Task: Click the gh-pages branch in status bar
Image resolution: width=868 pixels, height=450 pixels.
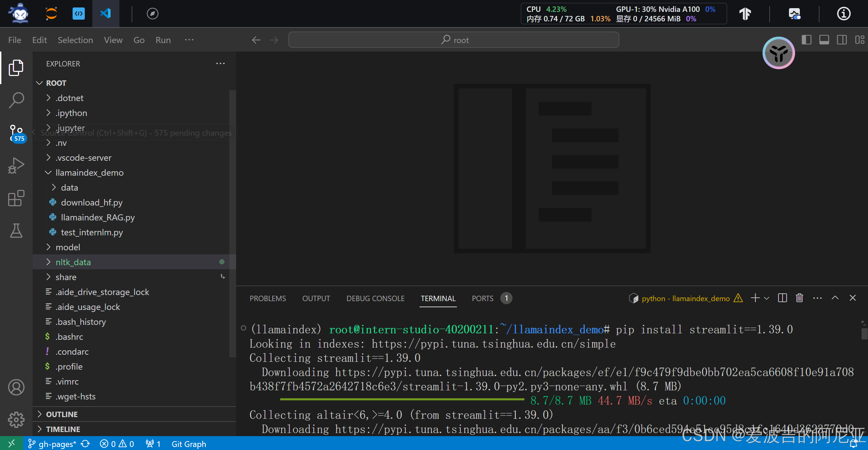Action: point(57,444)
